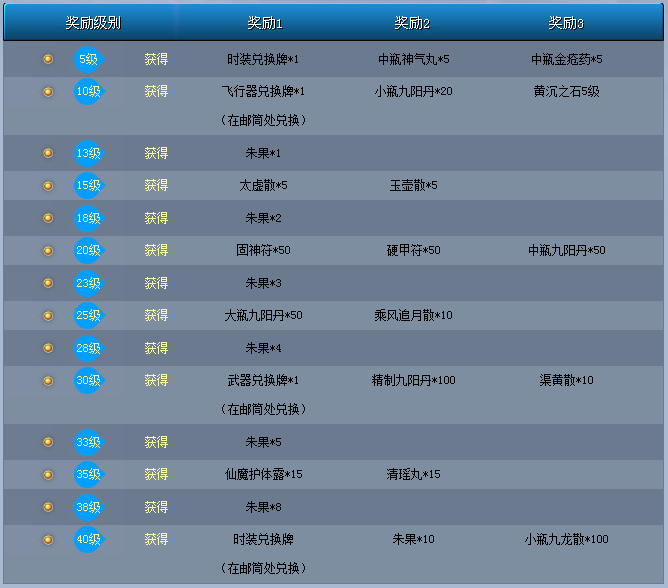
Task: Click the 30级 blue level badge
Action: (x=88, y=380)
